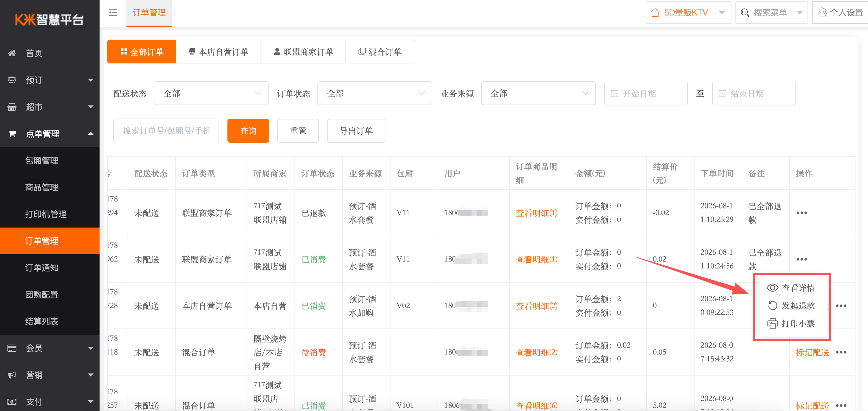Click the 结束日期 date input
The image size is (868, 411).
[754, 94]
